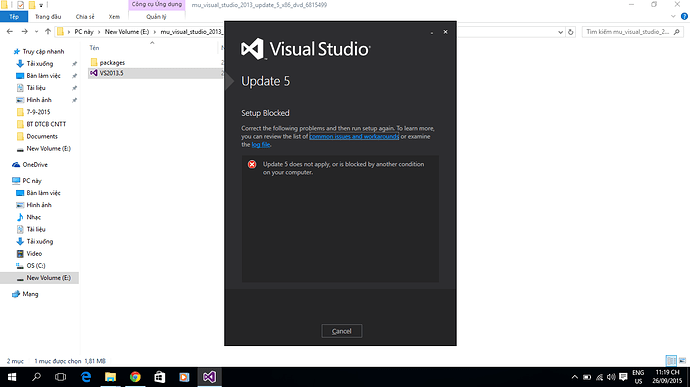690x387 pixels.
Task: Open the media player taskbar icon
Action: (x=184, y=377)
